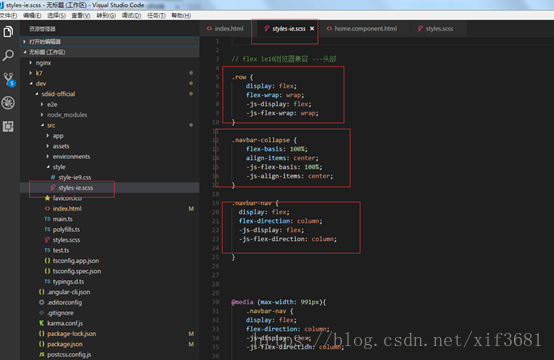Screen dimensions: 554x360
Task: Open .editorconfig file
Action: (110, 302)
